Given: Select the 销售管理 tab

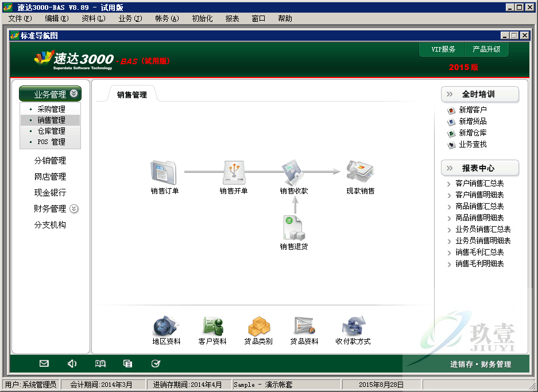Looking at the screenshot, I should 131,95.
